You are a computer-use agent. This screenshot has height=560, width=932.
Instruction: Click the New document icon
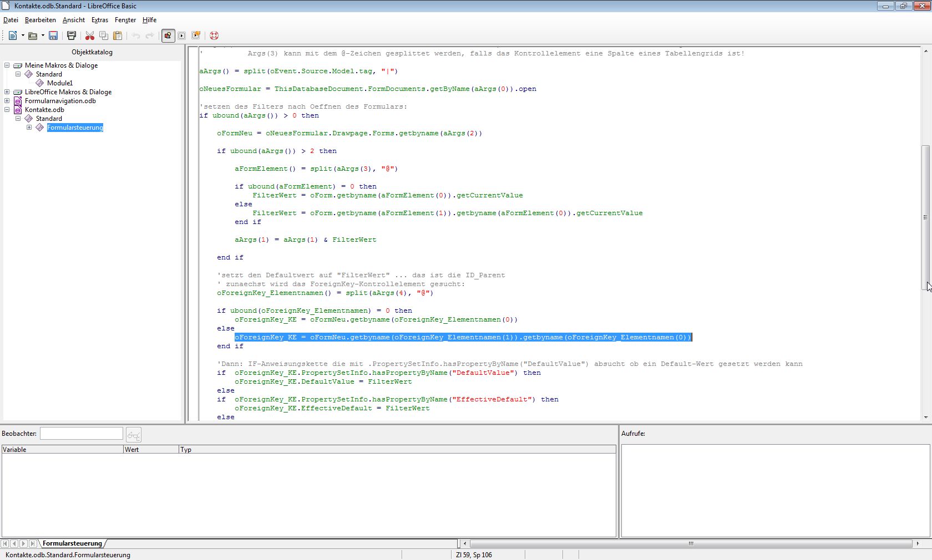(12, 35)
